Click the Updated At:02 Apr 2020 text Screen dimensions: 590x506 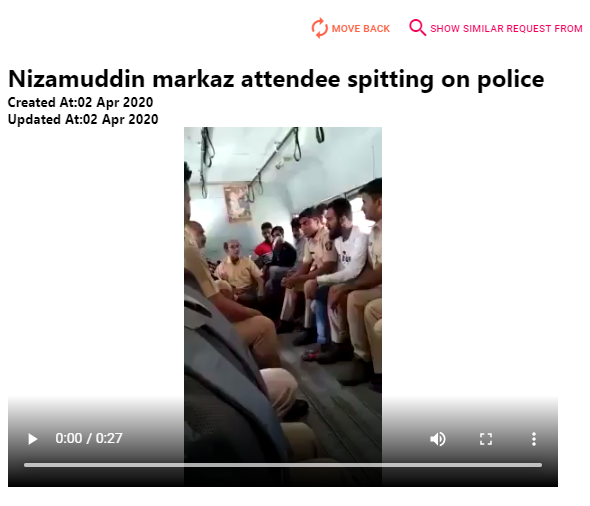point(83,119)
